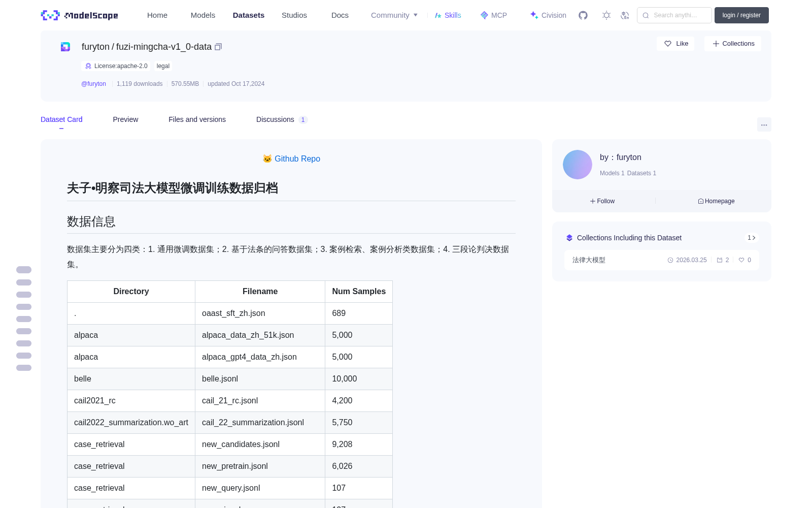Switch to the Preview tab
Image resolution: width=812 pixels, height=508 pixels.
[125, 119]
